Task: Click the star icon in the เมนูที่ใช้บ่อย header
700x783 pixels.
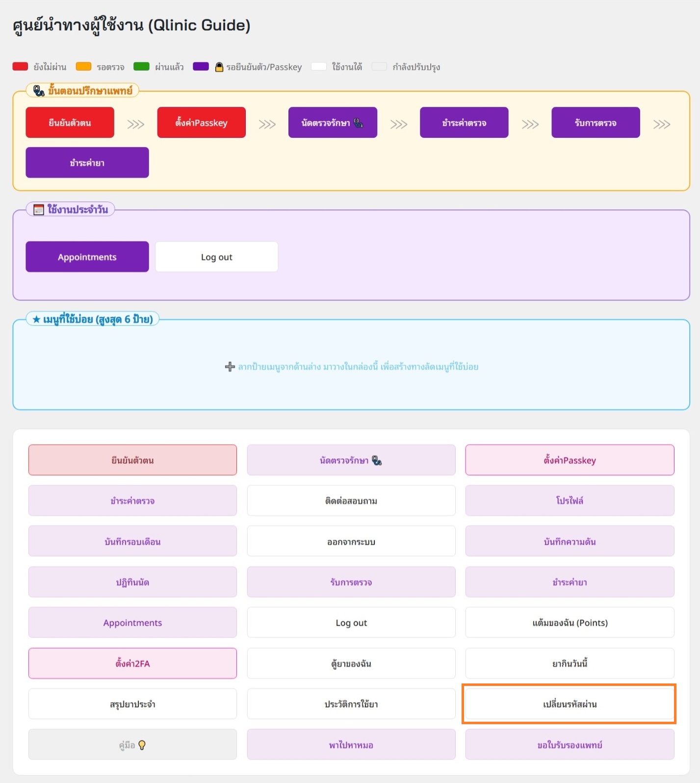Action: coord(36,320)
